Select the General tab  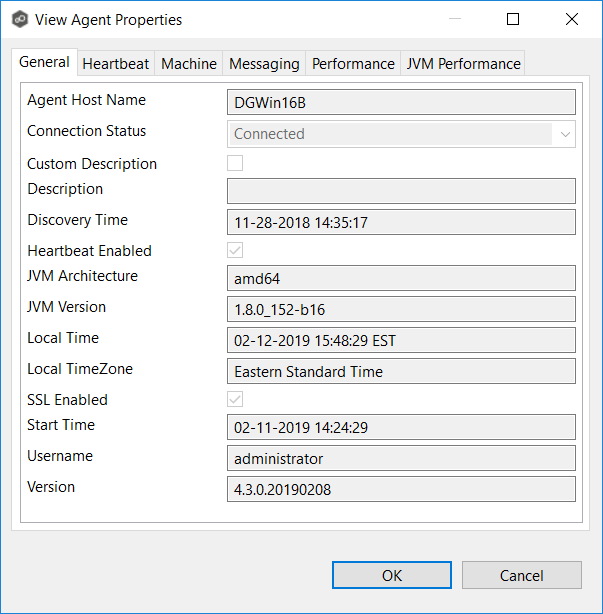45,62
